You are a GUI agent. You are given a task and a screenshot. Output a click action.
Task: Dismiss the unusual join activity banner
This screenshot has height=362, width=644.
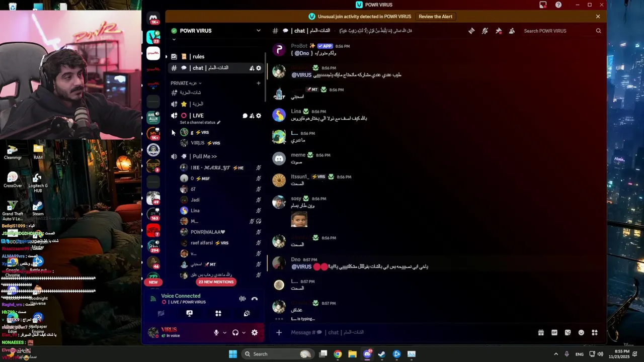[598, 17]
